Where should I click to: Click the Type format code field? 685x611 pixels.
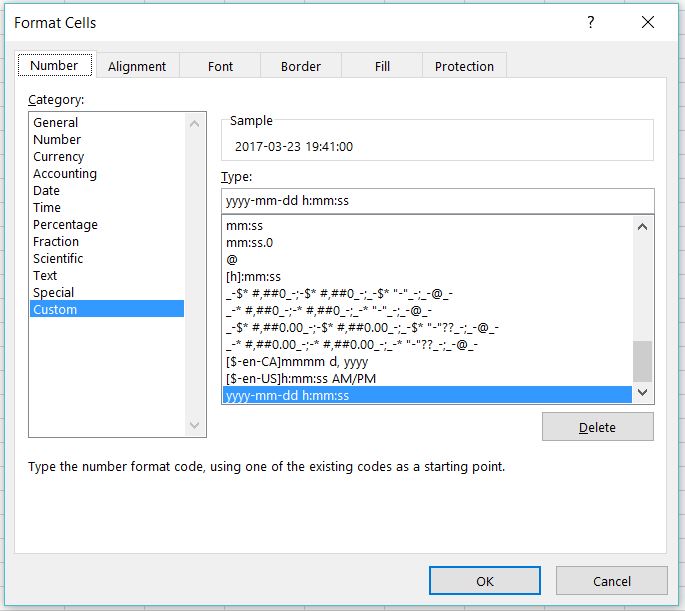pos(437,200)
